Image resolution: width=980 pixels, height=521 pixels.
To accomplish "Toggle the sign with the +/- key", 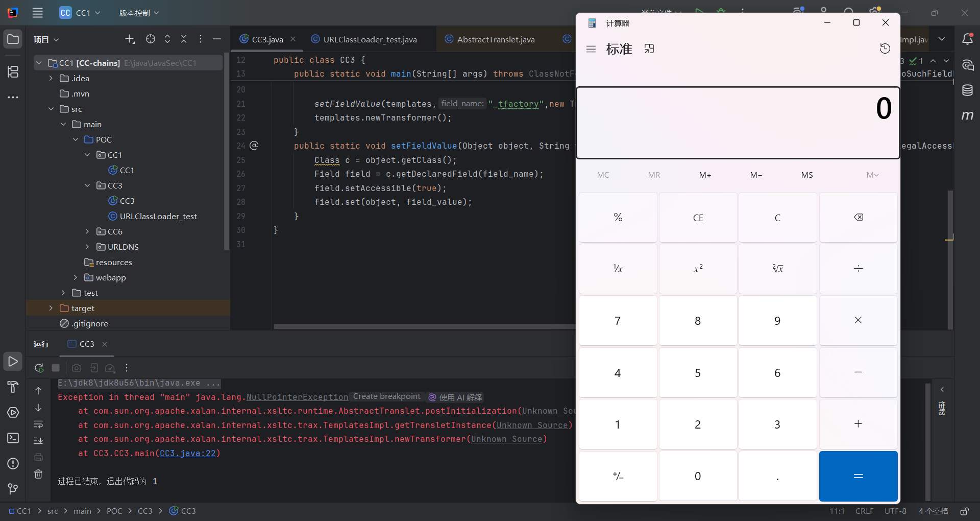I will pos(618,476).
